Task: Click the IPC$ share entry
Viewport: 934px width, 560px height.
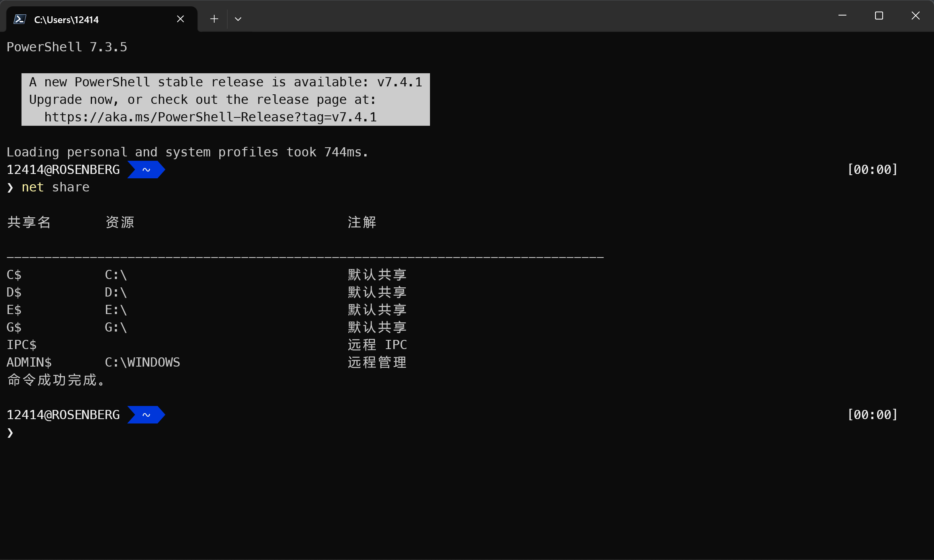Action: pos(21,345)
